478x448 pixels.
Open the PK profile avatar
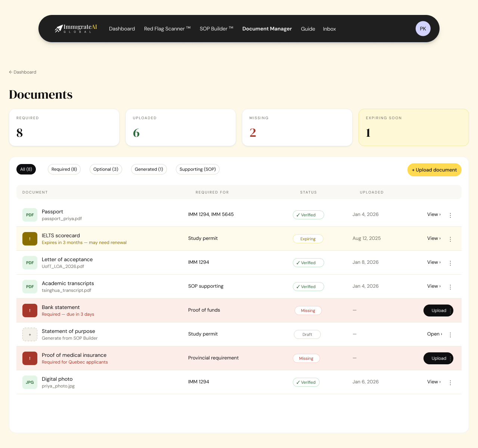pyautogui.click(x=423, y=29)
